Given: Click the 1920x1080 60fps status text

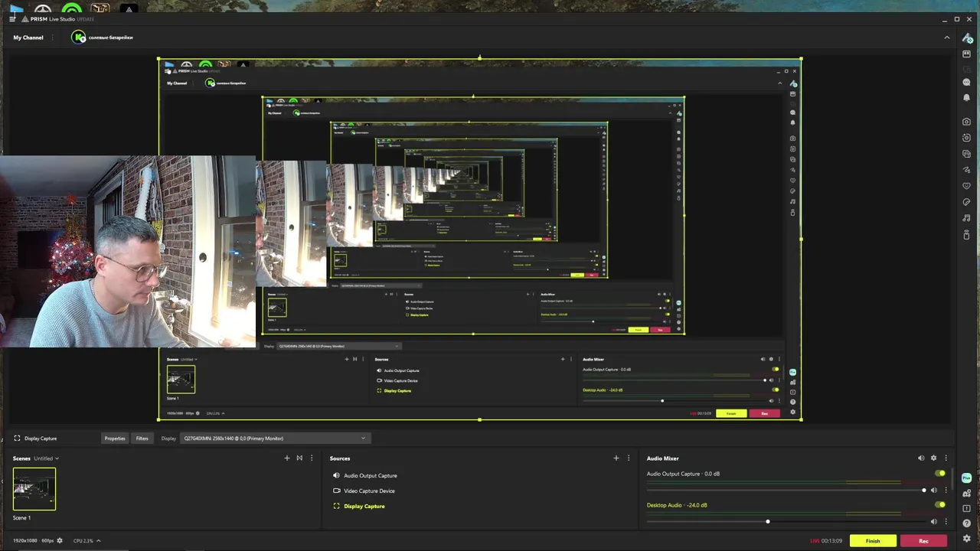Looking at the screenshot, I should tap(33, 541).
